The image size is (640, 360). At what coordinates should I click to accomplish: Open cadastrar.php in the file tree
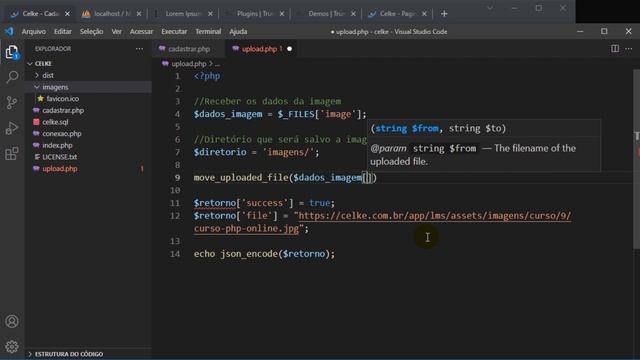tap(63, 111)
